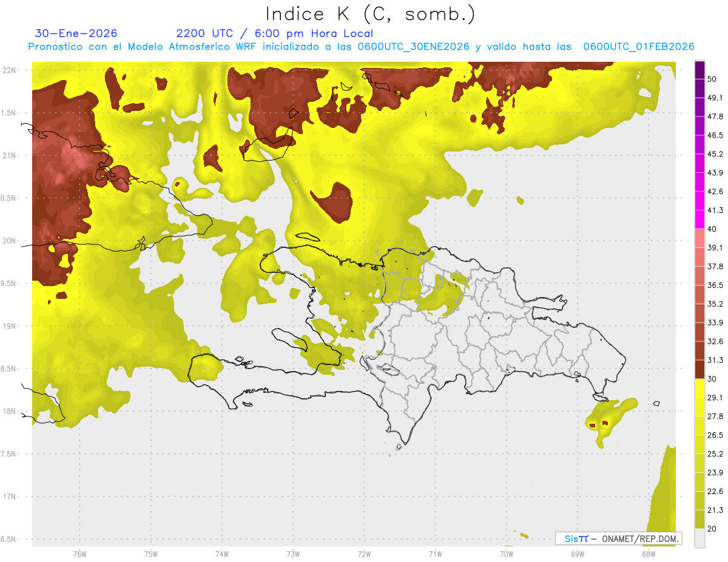The image size is (728, 562).
Task: Click colorbar value "35.2"
Action: (715, 304)
